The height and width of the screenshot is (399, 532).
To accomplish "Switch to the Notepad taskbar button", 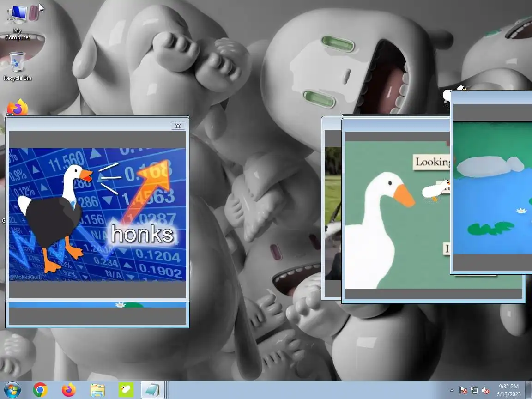I will pyautogui.click(x=153, y=390).
